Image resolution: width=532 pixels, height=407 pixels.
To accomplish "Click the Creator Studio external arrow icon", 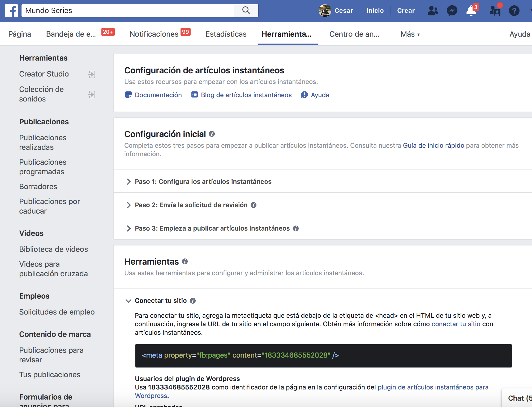I will click(92, 74).
